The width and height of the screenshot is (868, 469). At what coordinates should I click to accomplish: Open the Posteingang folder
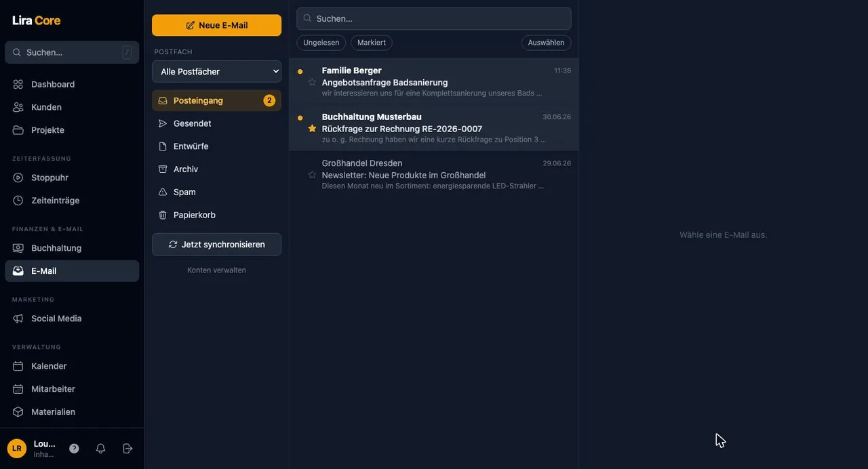point(216,100)
